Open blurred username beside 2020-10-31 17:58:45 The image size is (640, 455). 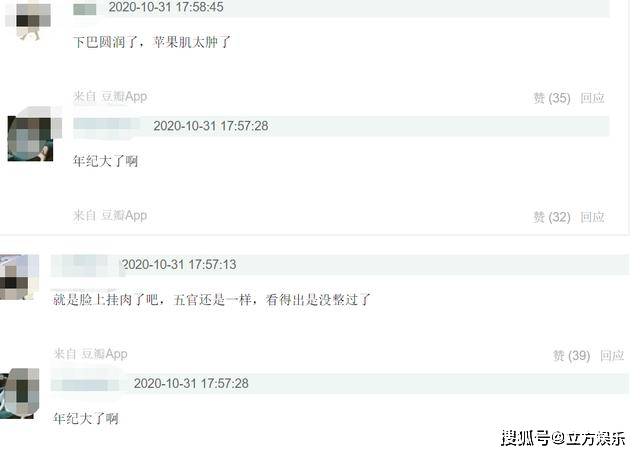[x=84, y=9]
